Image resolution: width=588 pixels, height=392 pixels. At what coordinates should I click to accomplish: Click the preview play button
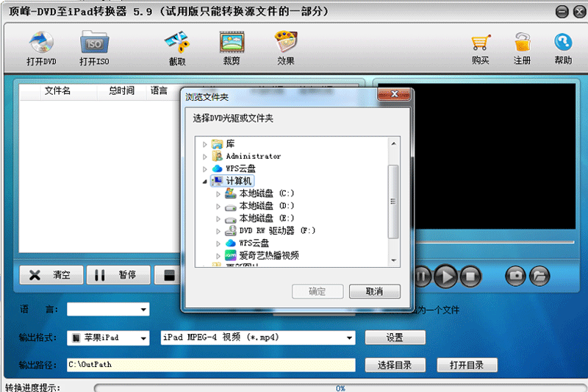click(x=446, y=277)
